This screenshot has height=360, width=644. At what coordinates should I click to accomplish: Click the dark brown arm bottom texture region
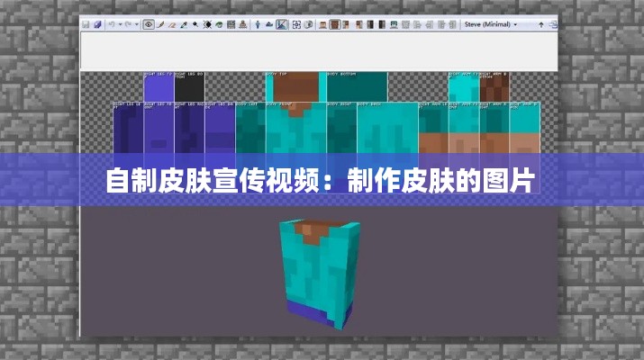(494, 87)
